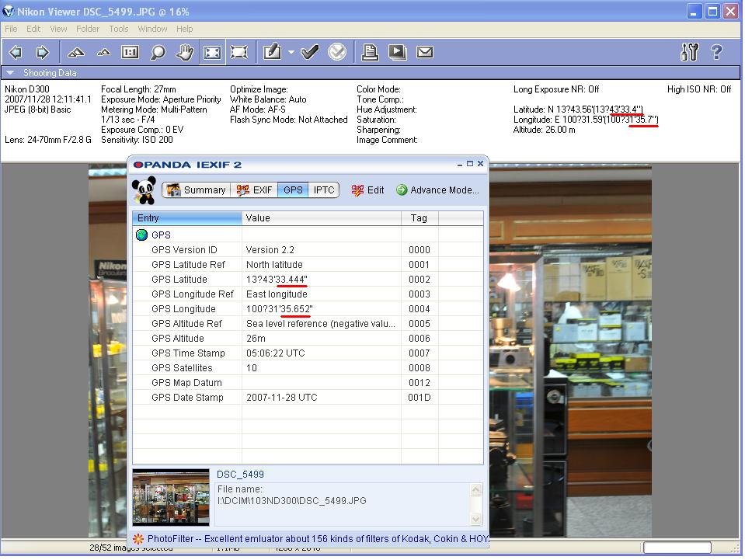The width and height of the screenshot is (745, 560).
Task: Open the edit pencil tool
Action: click(272, 52)
